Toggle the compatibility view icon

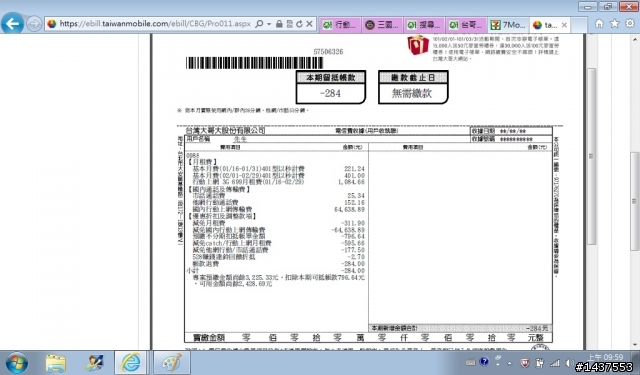[289, 24]
